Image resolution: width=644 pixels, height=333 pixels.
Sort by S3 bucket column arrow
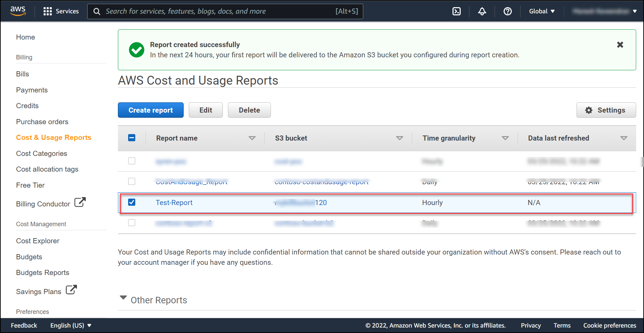point(399,138)
